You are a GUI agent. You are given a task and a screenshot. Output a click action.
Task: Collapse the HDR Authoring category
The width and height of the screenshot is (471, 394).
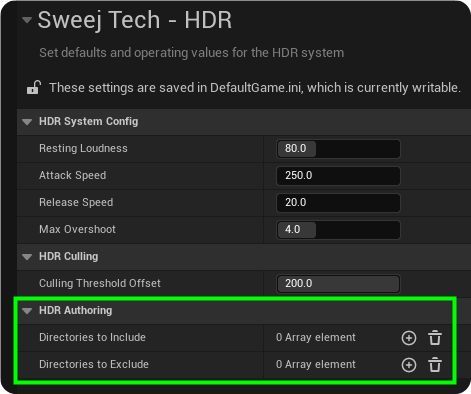click(x=27, y=311)
